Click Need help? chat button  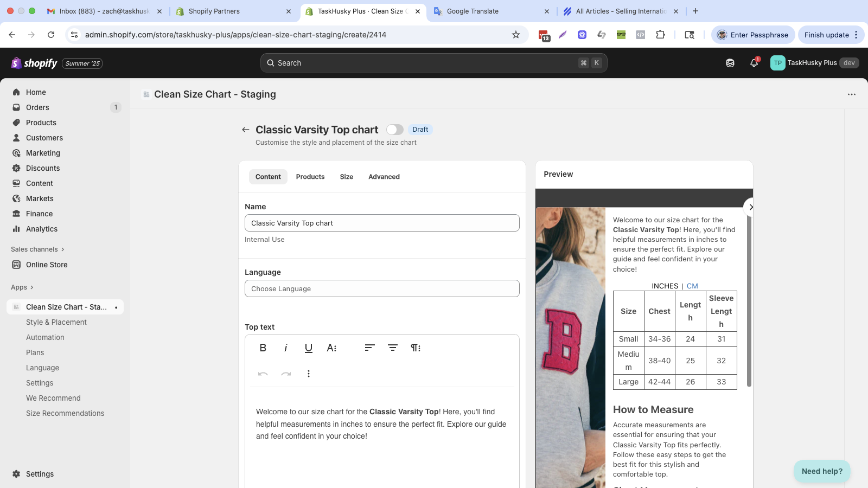822,471
